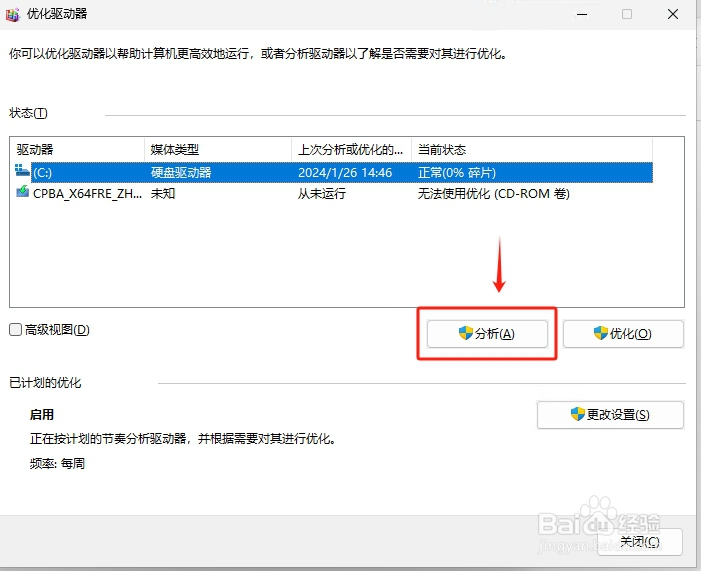Click the C: drive icon
Screen dimensions: 701x571
coord(22,171)
